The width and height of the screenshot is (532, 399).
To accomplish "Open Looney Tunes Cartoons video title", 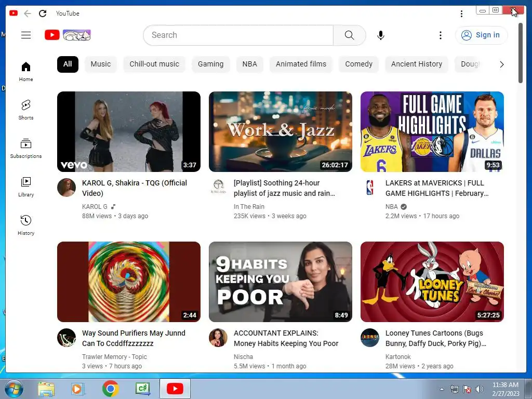I will (x=436, y=338).
